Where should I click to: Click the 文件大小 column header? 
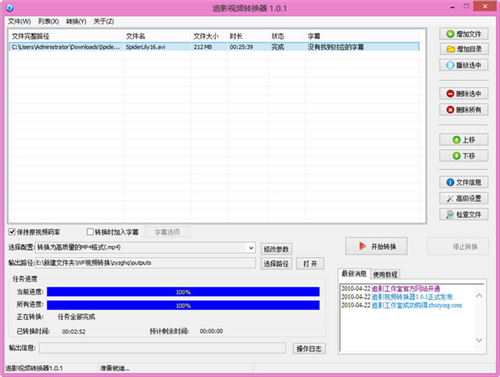[206, 36]
